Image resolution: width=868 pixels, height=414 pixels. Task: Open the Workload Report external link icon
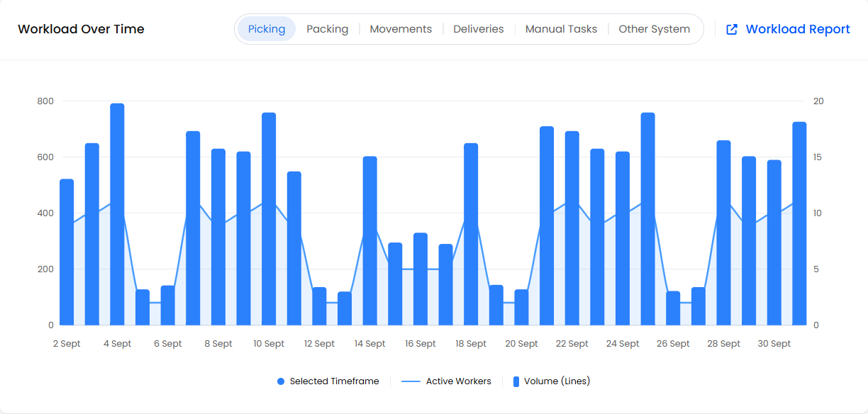(x=732, y=29)
